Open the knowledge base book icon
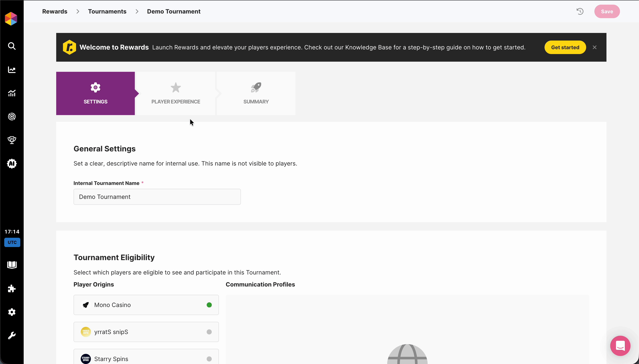The image size is (639, 364). click(12, 265)
